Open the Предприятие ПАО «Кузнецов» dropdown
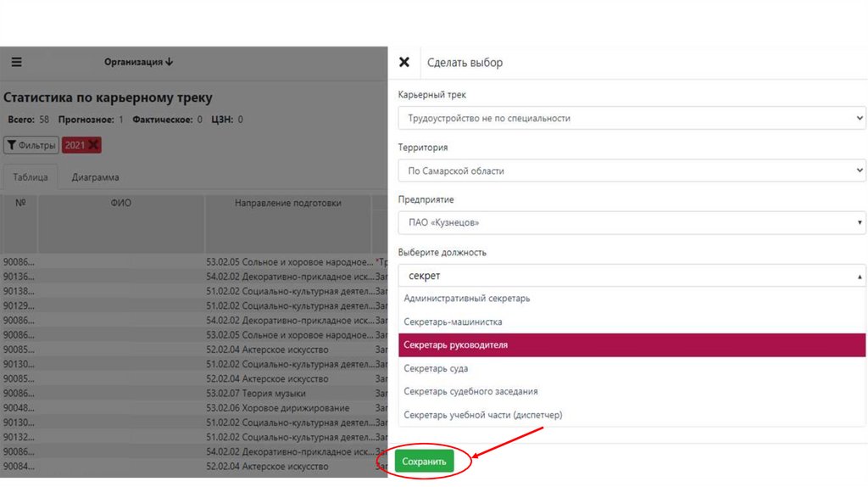The height and width of the screenshot is (487, 868). 632,223
